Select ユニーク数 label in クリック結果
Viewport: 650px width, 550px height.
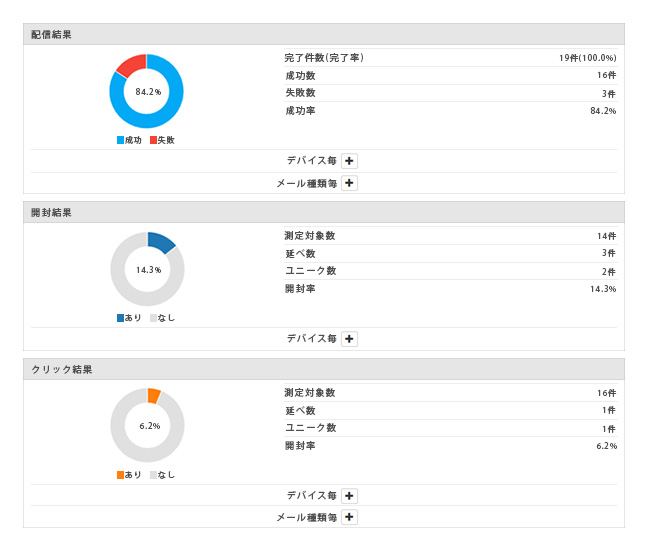tap(310, 427)
